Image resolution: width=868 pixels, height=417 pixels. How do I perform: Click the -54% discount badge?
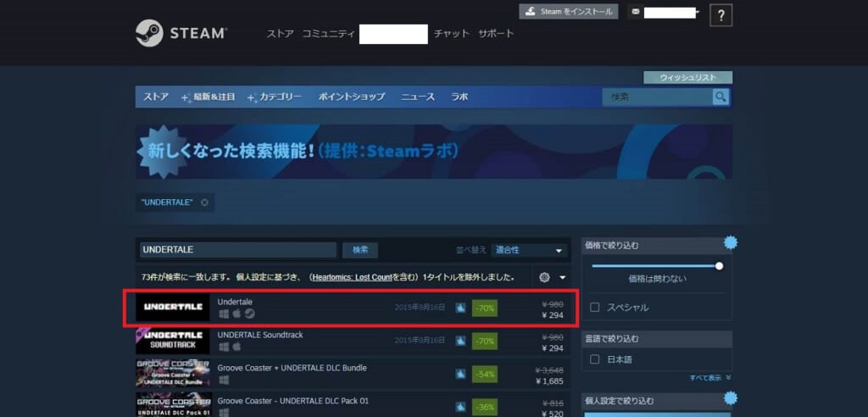pyautogui.click(x=484, y=375)
